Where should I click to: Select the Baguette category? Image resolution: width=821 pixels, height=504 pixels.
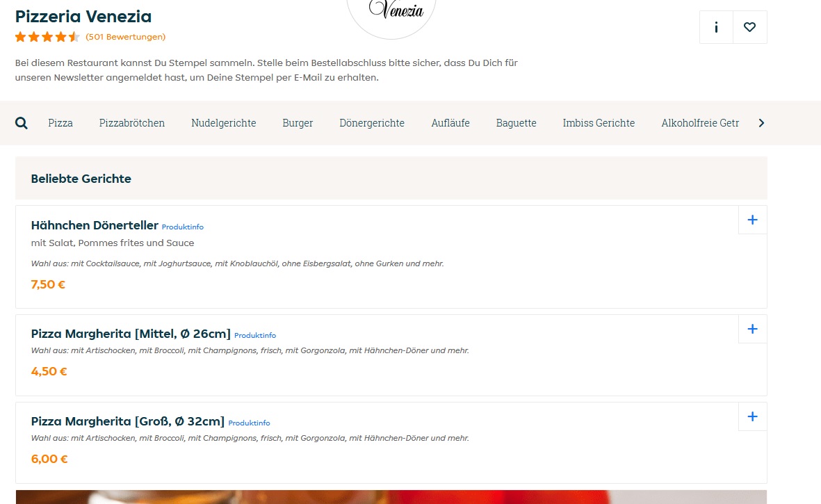coord(517,123)
